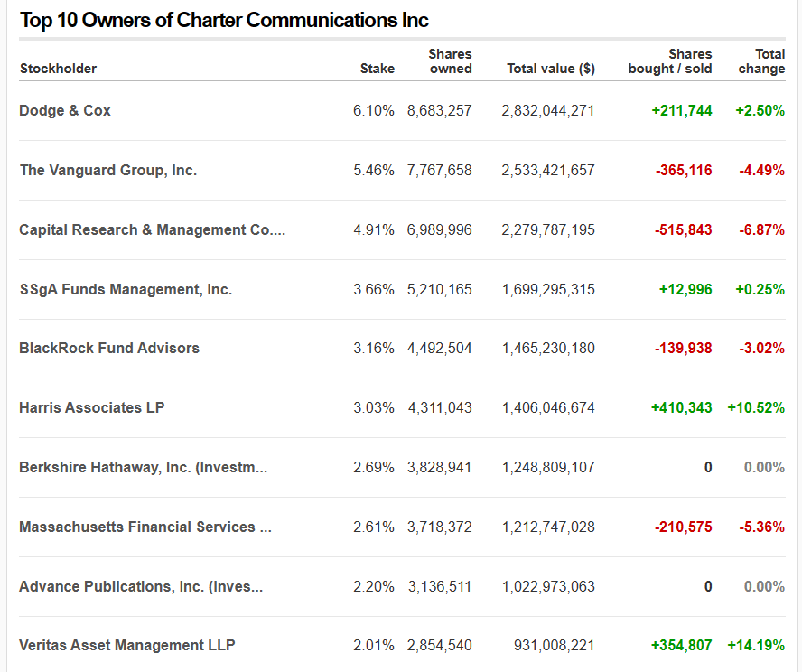This screenshot has height=672, width=802.
Task: Select the +211,744 shares bought value
Action: pyautogui.click(x=682, y=110)
